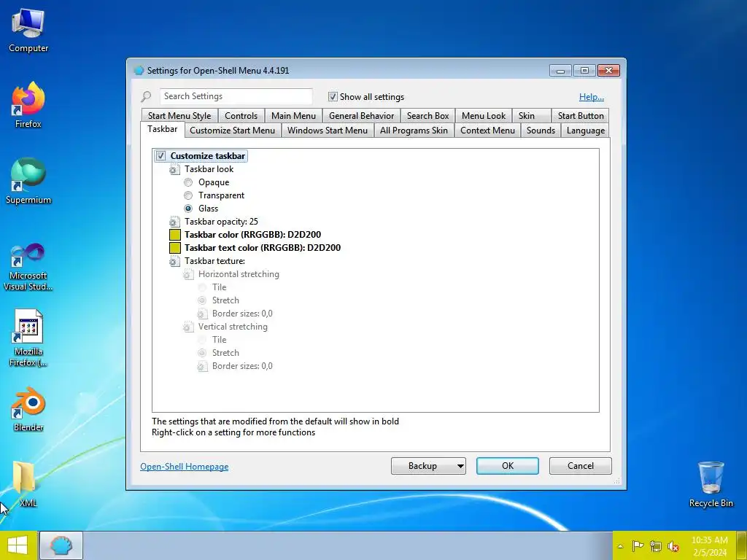Click the muted volume tray icon

pyautogui.click(x=673, y=546)
